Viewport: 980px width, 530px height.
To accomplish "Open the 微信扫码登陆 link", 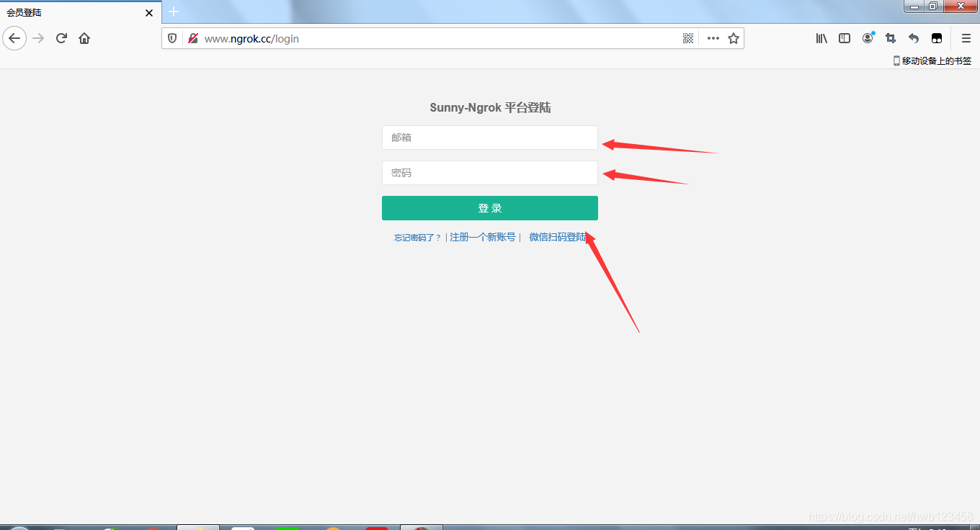I will (x=558, y=237).
